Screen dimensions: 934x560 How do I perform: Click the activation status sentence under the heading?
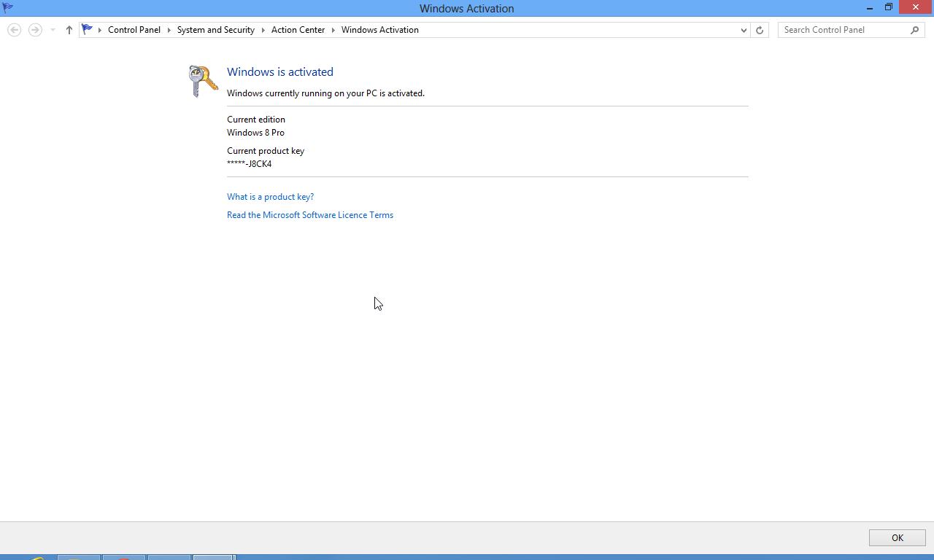coord(325,93)
